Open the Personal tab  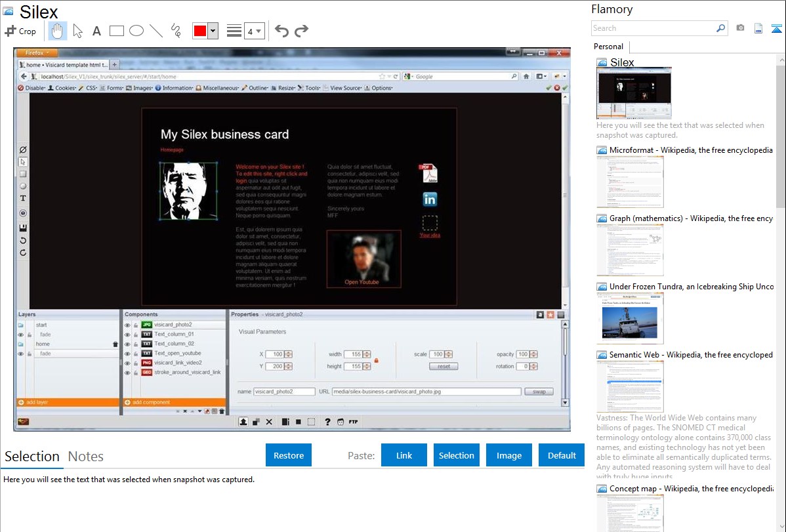[609, 47]
